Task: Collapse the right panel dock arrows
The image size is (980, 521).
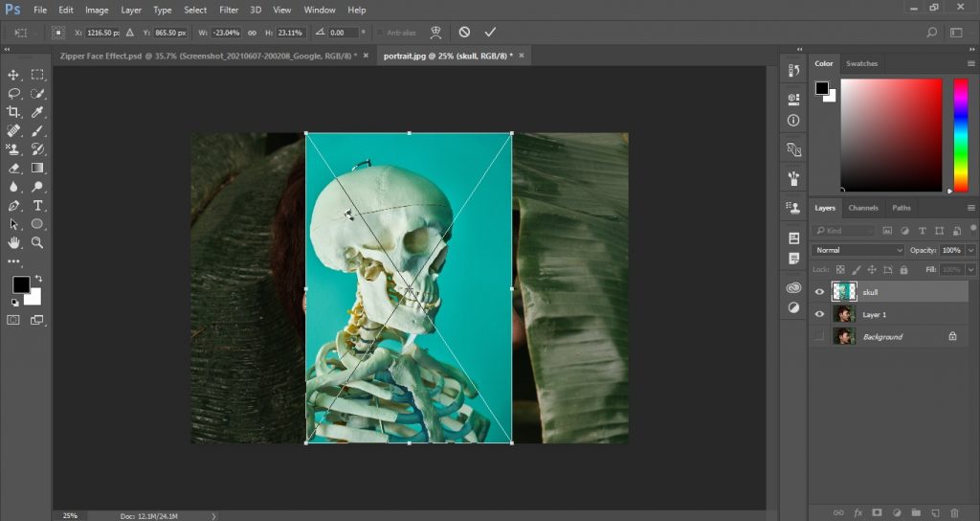Action: pos(970,49)
